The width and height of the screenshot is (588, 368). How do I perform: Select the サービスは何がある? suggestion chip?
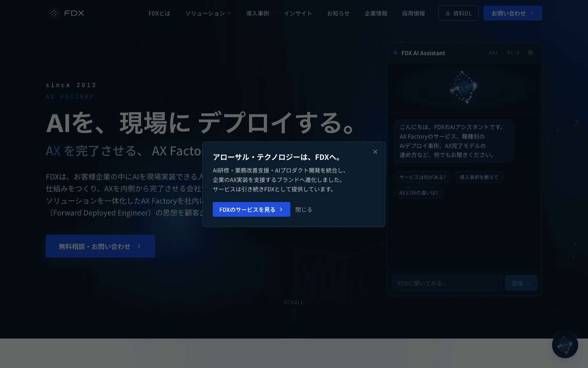(423, 177)
